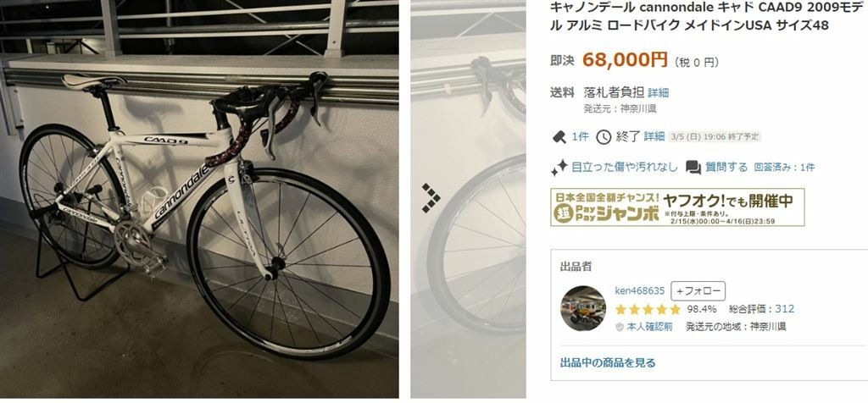The image size is (868, 403).
Task: Click the seller's five-star rating
Action: (x=648, y=309)
